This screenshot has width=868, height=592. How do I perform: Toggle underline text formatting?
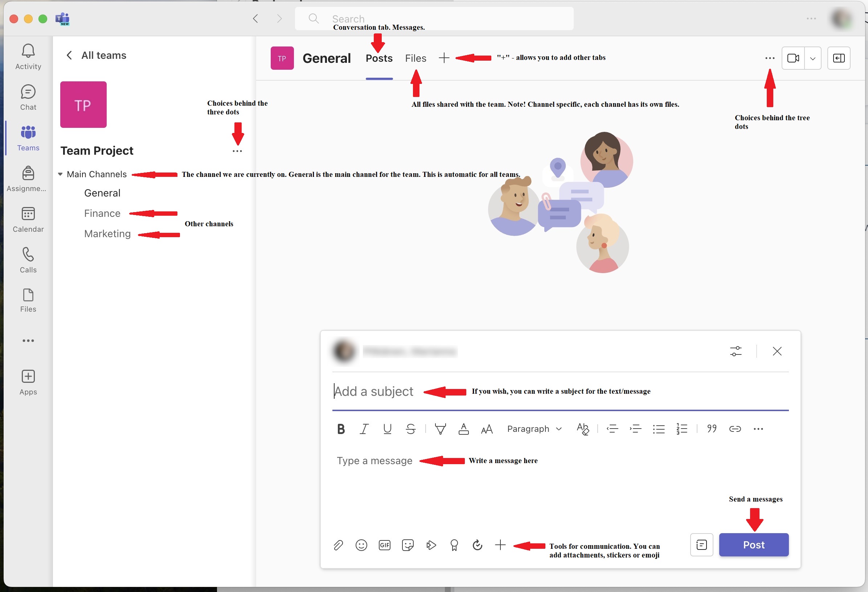pyautogui.click(x=387, y=429)
